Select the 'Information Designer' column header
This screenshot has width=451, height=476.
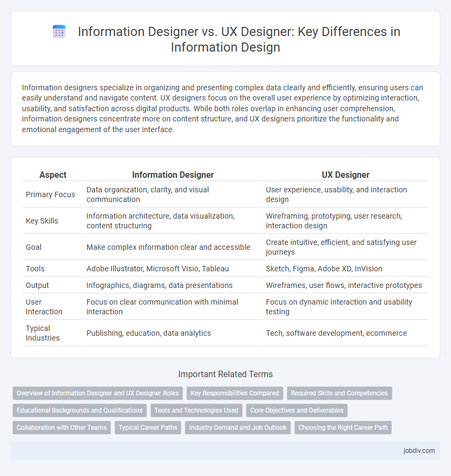click(x=173, y=175)
